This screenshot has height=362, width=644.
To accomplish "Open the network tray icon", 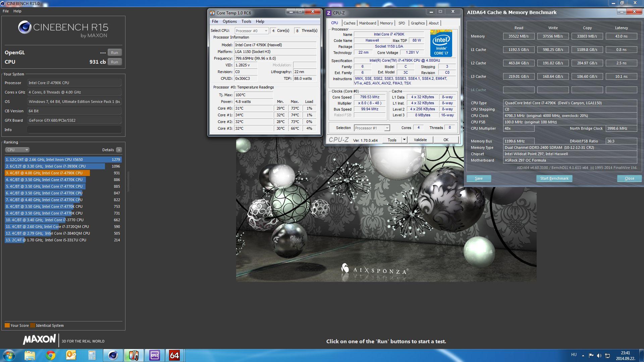I will coord(607,355).
